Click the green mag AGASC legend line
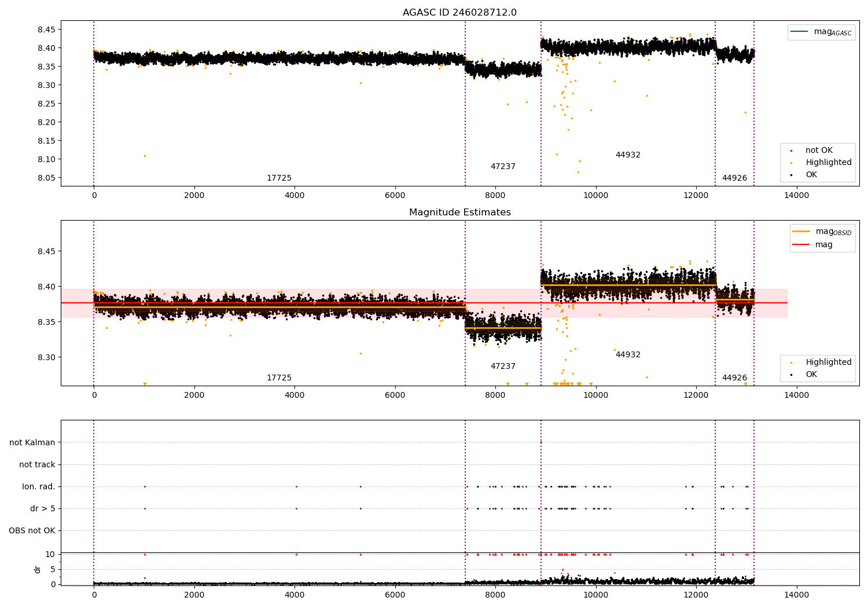The image size is (868, 608). [800, 32]
